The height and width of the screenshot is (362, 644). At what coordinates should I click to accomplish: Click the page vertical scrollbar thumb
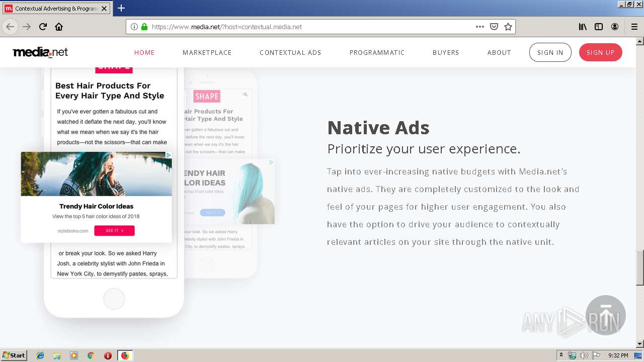tap(640, 267)
